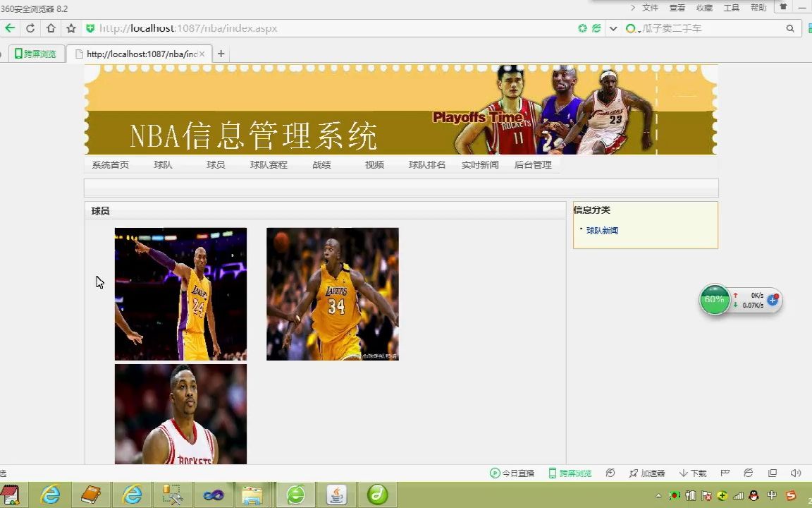This screenshot has width=812, height=508.
Task: Navigate to 后台管理 in the site menu
Action: (x=534, y=164)
